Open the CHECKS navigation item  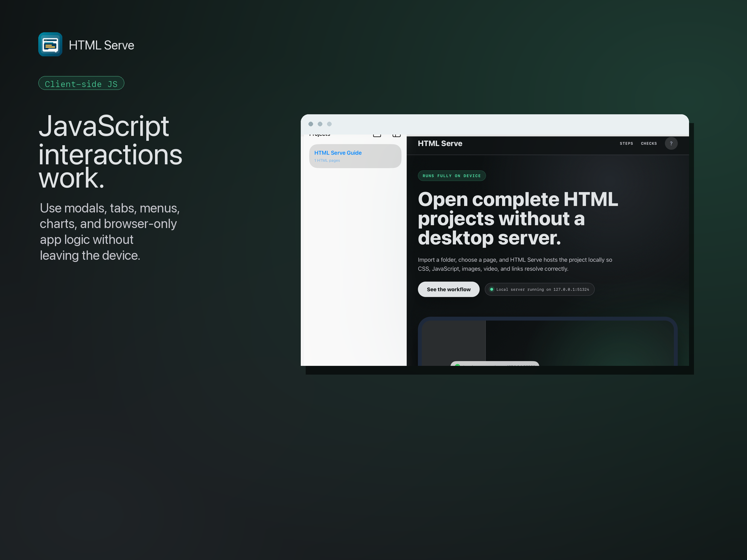[x=649, y=144]
